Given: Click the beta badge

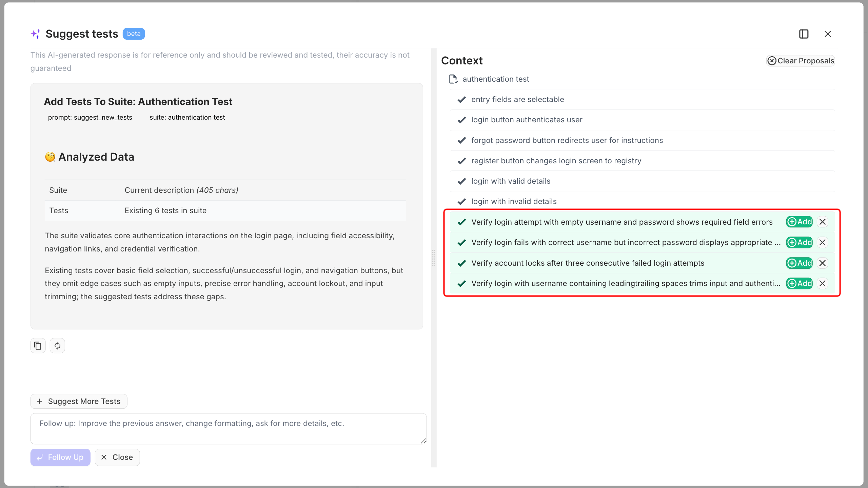Looking at the screenshot, I should (x=134, y=34).
